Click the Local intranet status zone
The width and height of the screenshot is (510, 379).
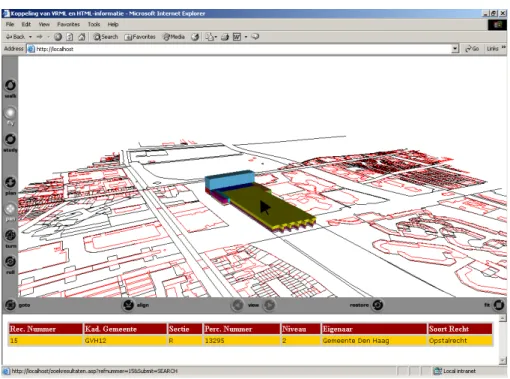455,371
